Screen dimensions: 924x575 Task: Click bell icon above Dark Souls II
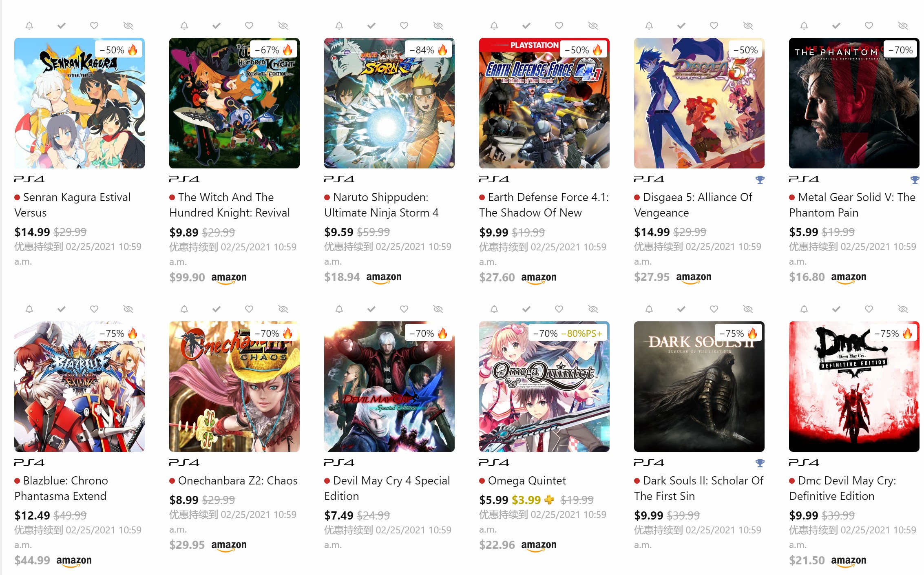[649, 309]
